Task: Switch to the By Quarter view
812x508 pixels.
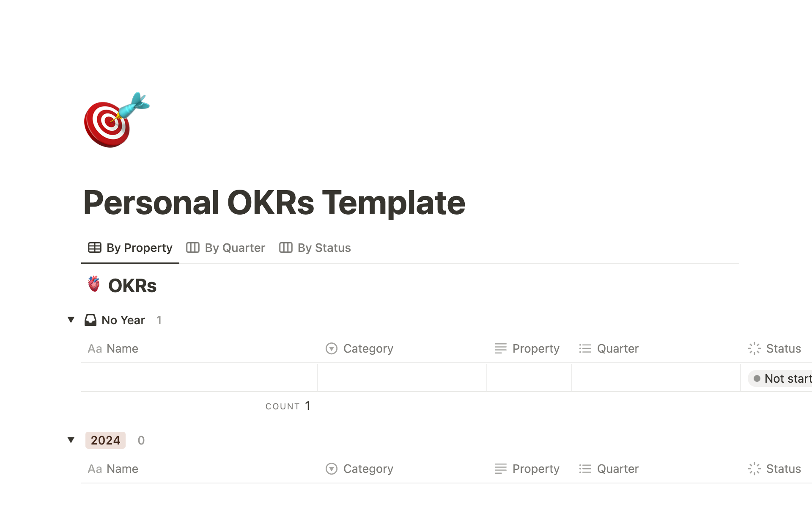Action: click(x=226, y=248)
